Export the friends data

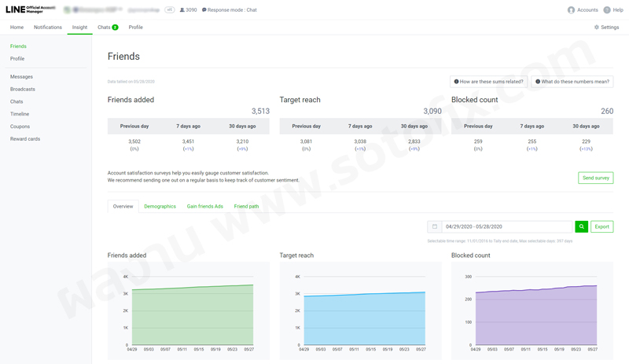click(x=601, y=226)
